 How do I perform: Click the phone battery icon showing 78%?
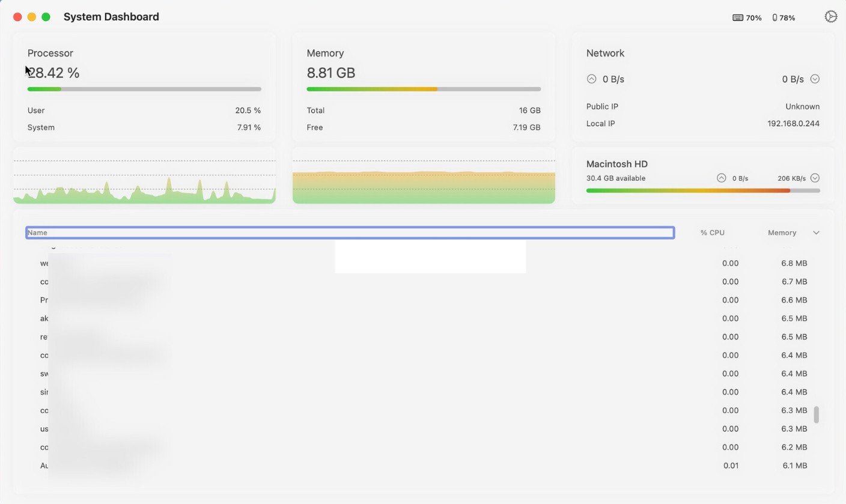coord(774,18)
